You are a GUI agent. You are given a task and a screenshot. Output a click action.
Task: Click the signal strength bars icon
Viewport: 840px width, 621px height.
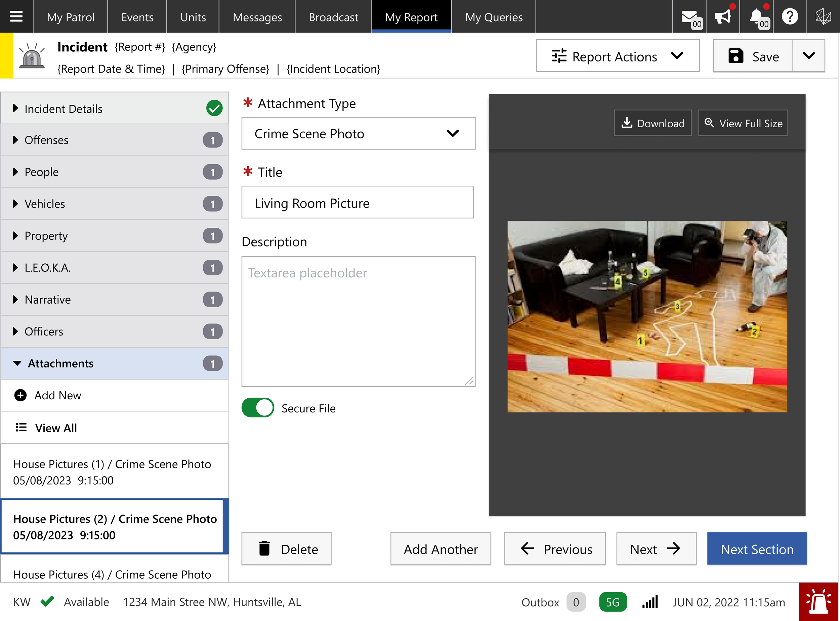[650, 602]
